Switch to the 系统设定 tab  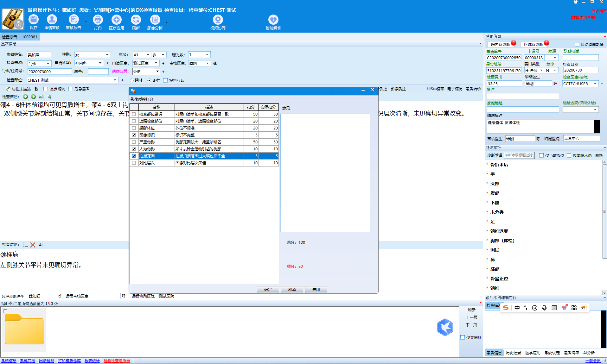552,353
